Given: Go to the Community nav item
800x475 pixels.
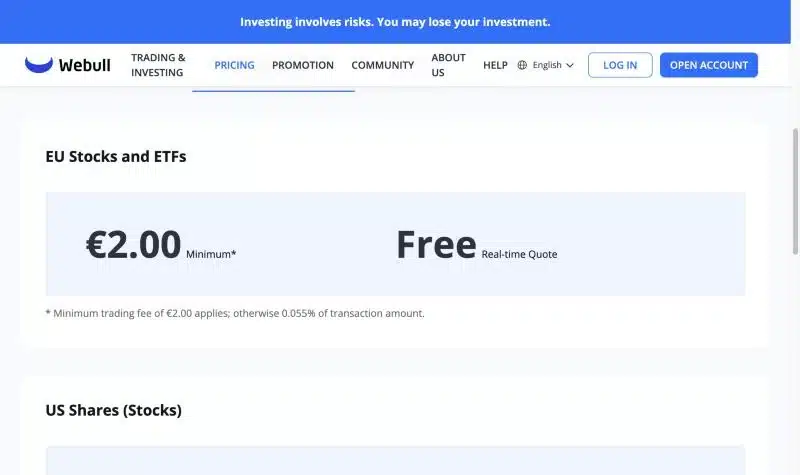Looking at the screenshot, I should tap(383, 65).
